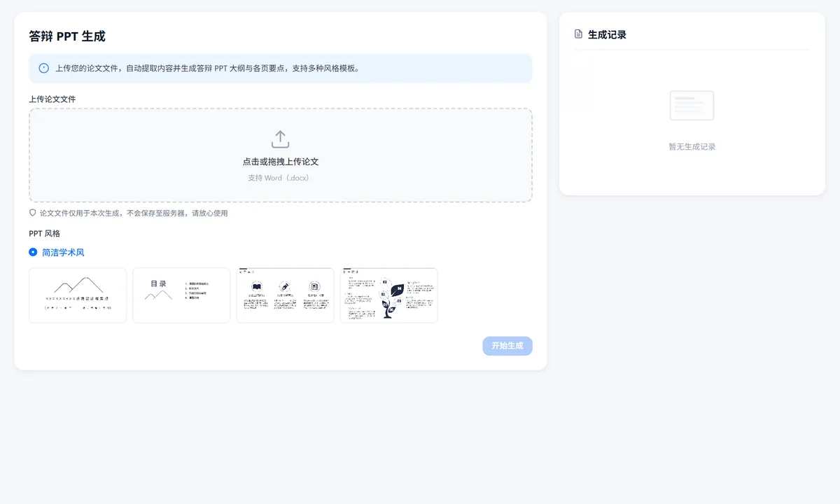Click the 暂无生成记录 text

tap(692, 147)
